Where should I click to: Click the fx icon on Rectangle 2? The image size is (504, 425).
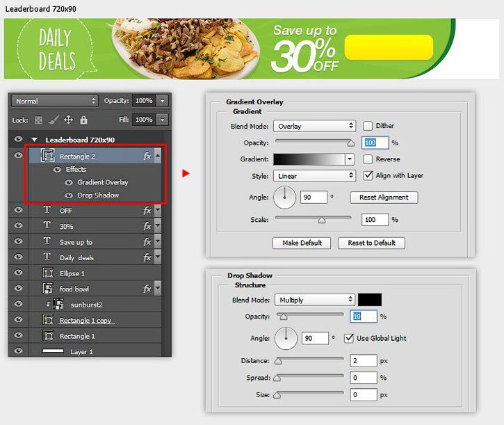pyautogui.click(x=147, y=156)
